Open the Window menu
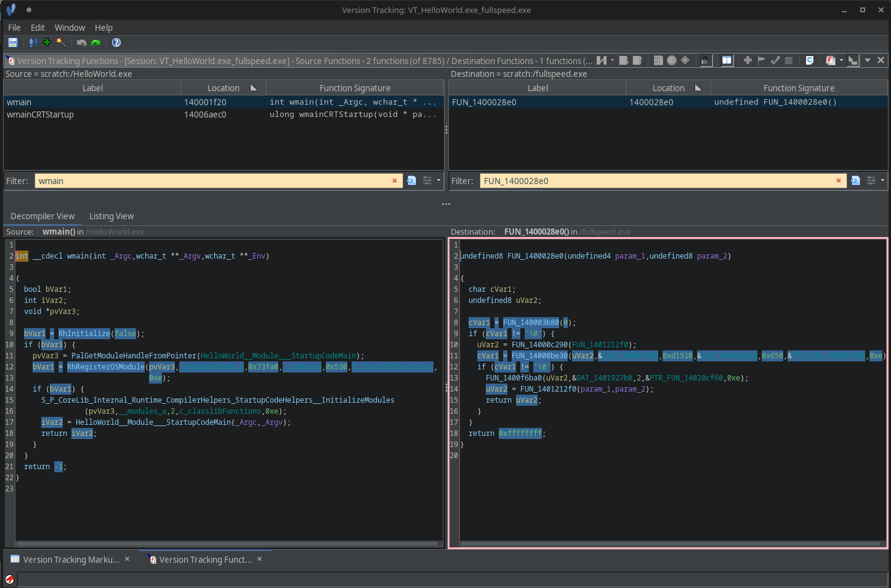Screen dimensions: 891x588 pos(70,28)
